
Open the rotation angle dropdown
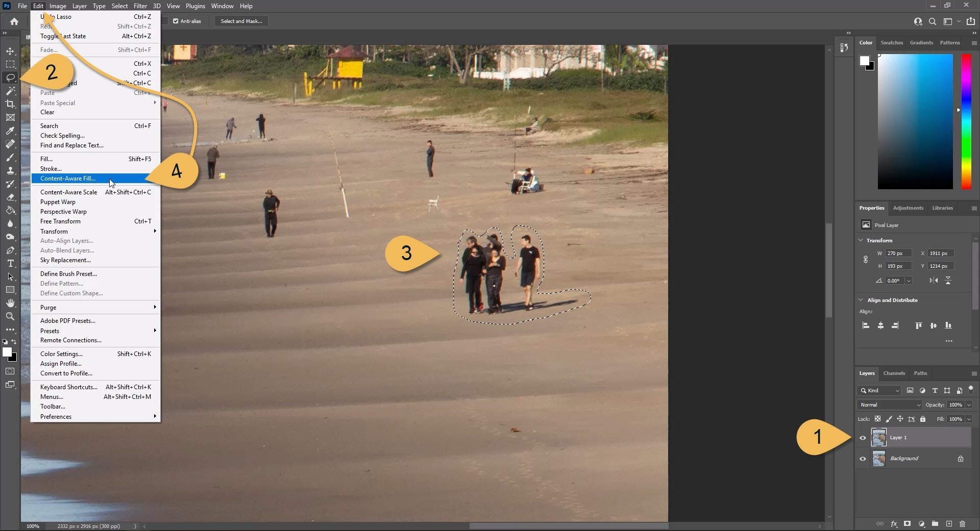(909, 281)
